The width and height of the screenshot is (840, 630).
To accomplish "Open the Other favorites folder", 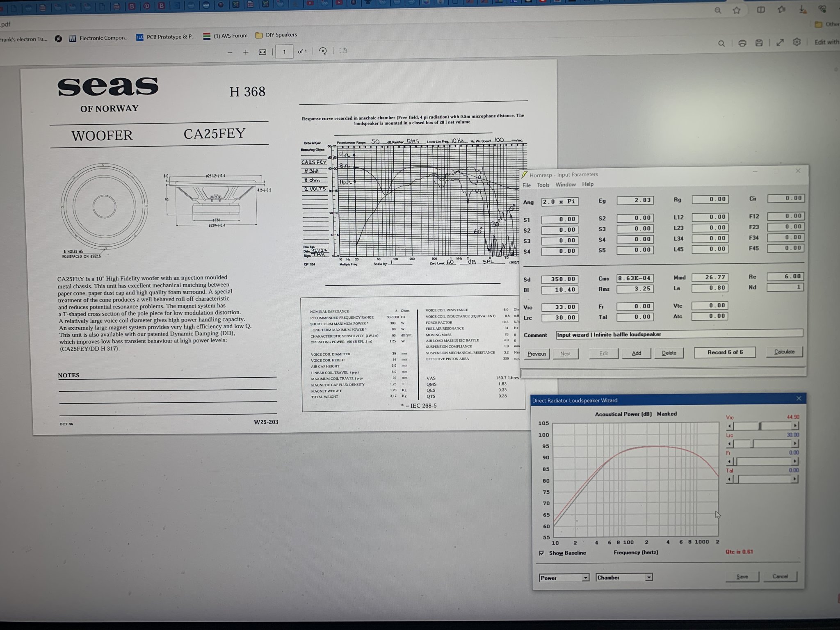I will click(827, 25).
